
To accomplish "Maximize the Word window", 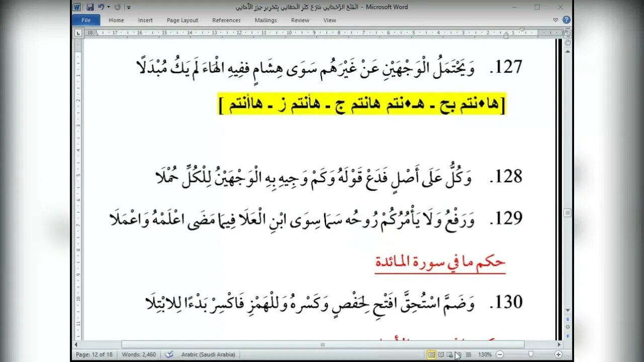I will [537, 7].
